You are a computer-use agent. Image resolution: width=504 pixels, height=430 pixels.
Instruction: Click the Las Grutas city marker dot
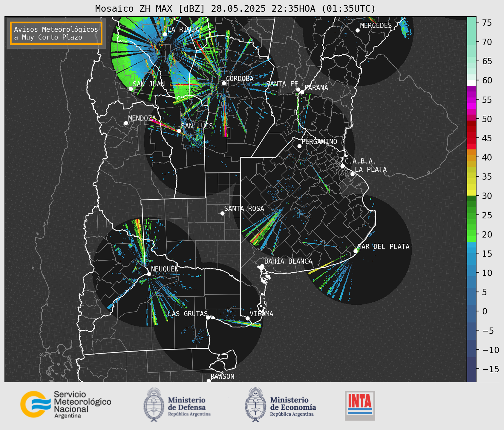tap(208, 317)
